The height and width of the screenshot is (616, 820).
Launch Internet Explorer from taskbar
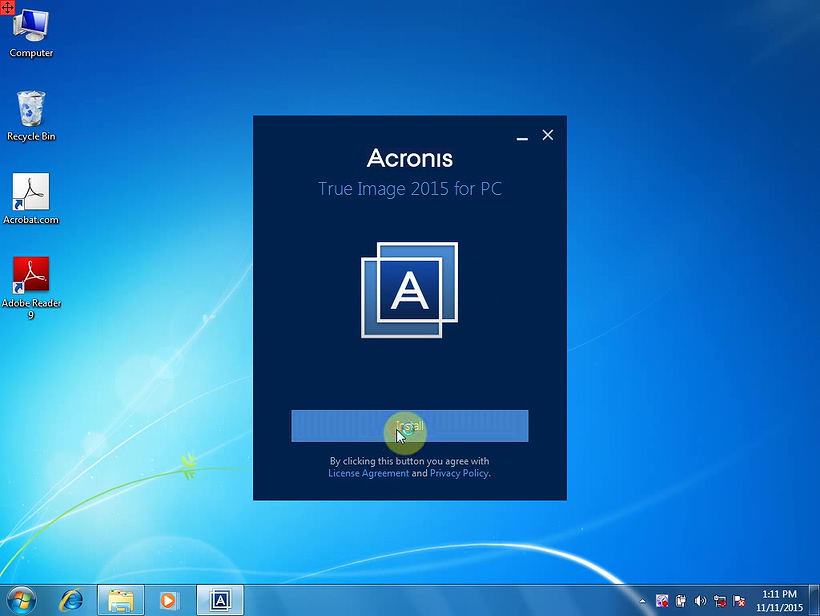pyautogui.click(x=71, y=600)
